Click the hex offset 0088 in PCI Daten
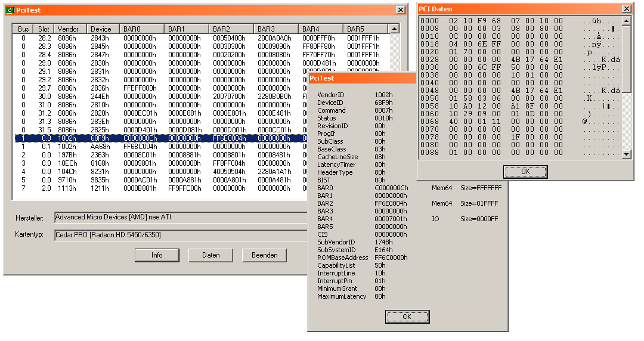The image size is (644, 341). 429,153
